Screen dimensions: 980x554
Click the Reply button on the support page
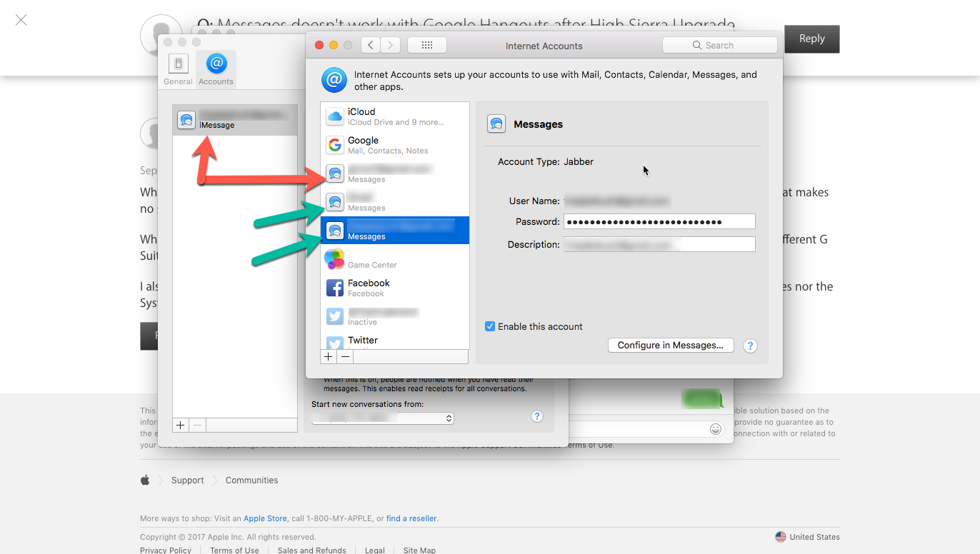click(811, 39)
